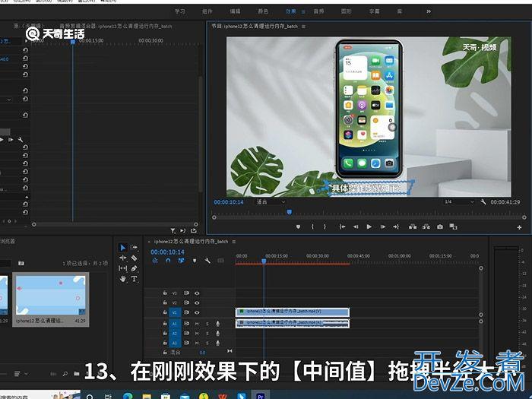Image resolution: width=532 pixels, height=399 pixels.
Task: Open Program monitor button editor plus
Action: 519,227
